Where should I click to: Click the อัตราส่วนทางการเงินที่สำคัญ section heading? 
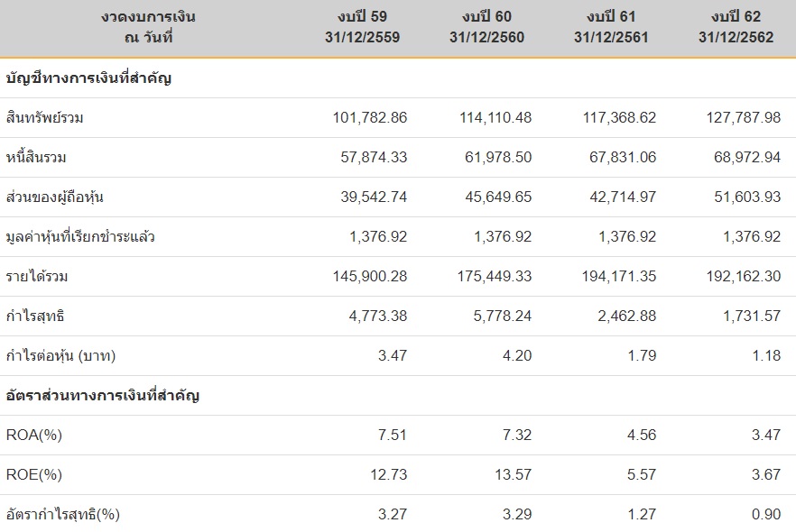pos(102,396)
